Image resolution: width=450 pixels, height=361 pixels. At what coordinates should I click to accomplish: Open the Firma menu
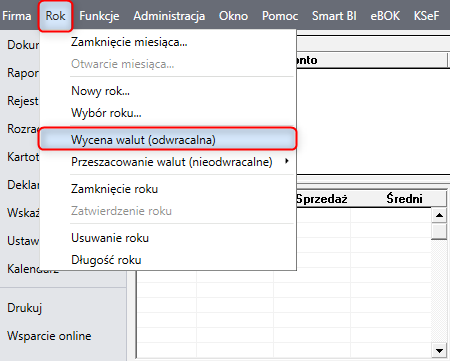click(x=17, y=16)
